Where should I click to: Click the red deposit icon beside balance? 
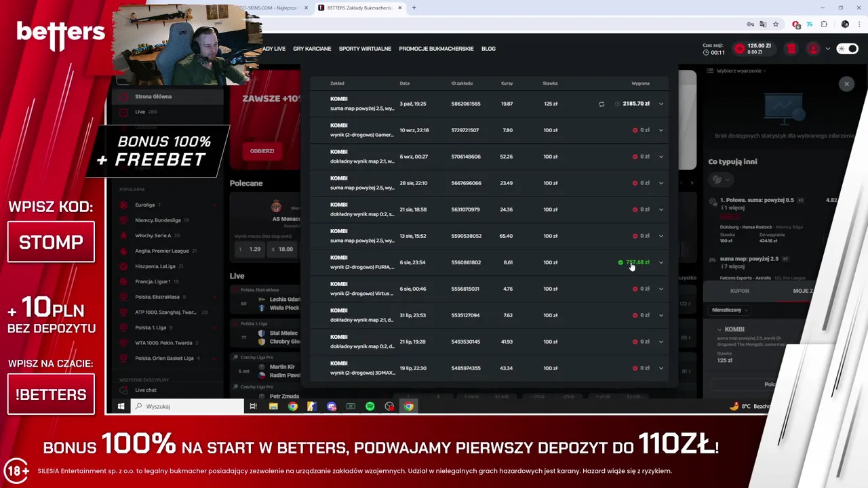pyautogui.click(x=739, y=49)
